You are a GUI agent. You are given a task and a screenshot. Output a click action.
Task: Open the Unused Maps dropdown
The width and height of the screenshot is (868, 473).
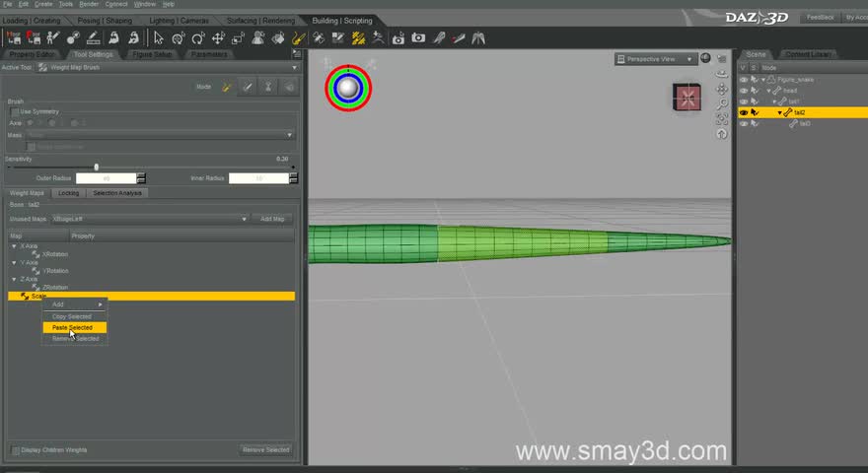click(x=150, y=219)
